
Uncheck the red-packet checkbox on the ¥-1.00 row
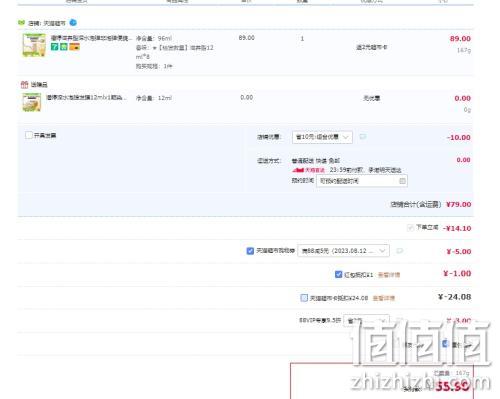[338, 274]
